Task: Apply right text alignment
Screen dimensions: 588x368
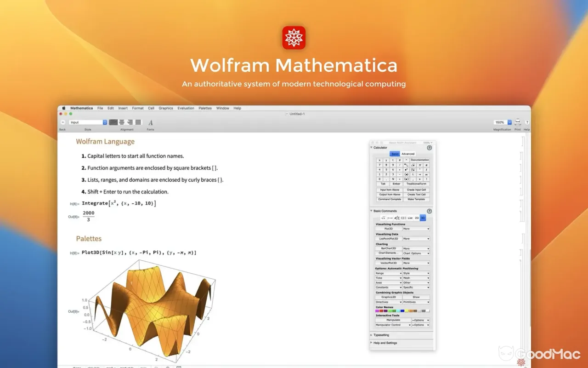Action: tap(130, 122)
